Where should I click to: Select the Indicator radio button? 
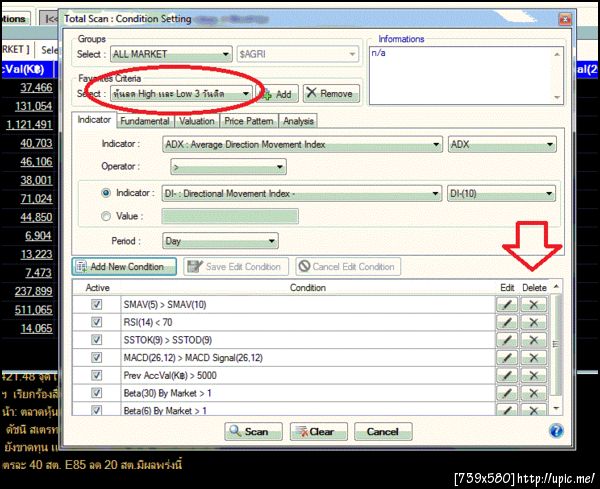(106, 193)
